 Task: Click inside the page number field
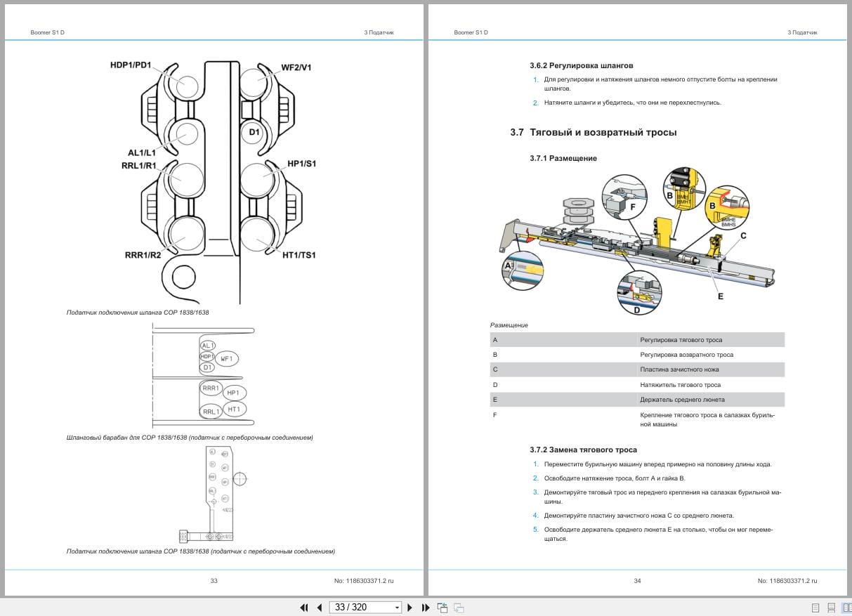[355, 607]
